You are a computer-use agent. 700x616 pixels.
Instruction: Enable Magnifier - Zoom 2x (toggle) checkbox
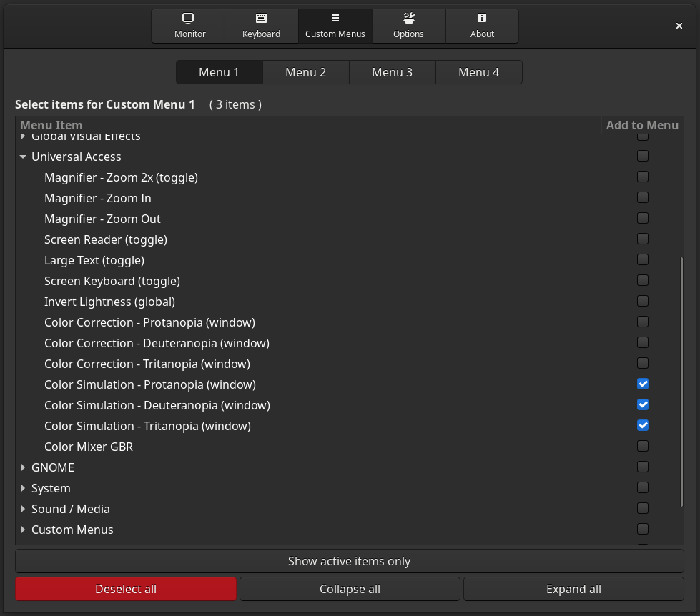(642, 177)
